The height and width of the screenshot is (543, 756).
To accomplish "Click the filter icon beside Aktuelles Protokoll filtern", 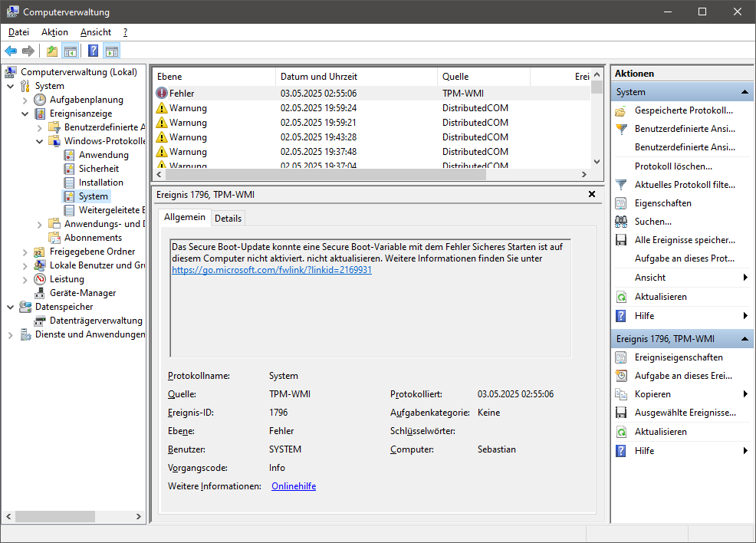I will pos(621,185).
